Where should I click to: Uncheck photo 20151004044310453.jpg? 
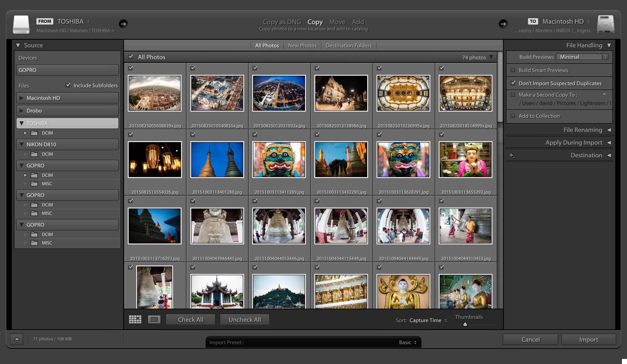[442, 201]
